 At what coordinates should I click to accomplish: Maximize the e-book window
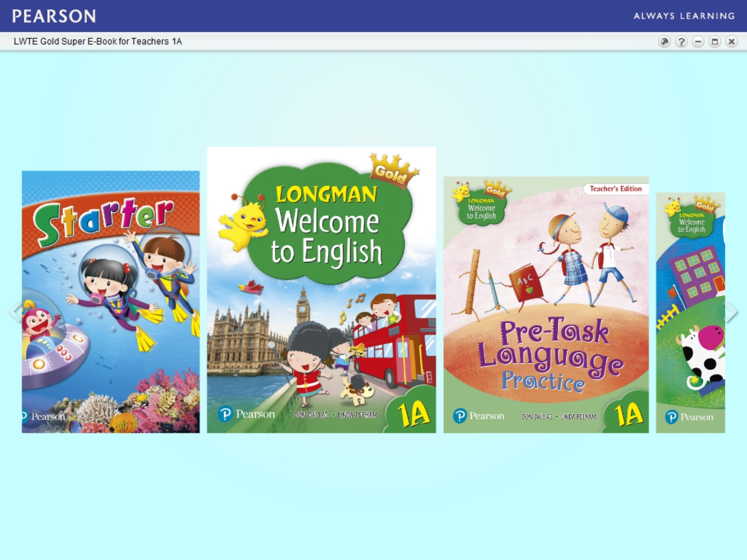[x=715, y=41]
